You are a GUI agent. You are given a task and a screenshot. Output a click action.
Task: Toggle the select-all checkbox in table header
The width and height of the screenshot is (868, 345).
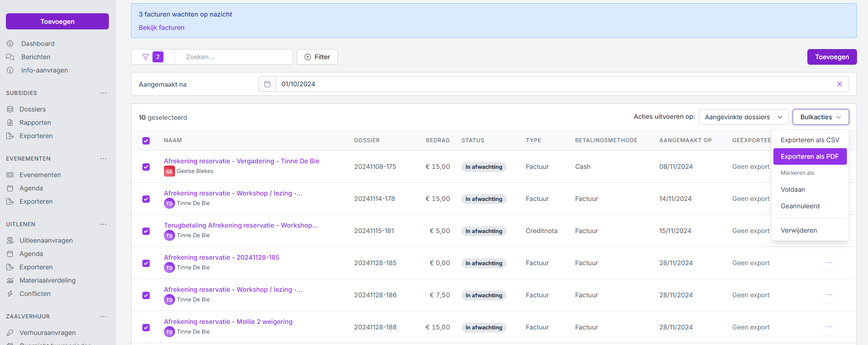(x=146, y=141)
